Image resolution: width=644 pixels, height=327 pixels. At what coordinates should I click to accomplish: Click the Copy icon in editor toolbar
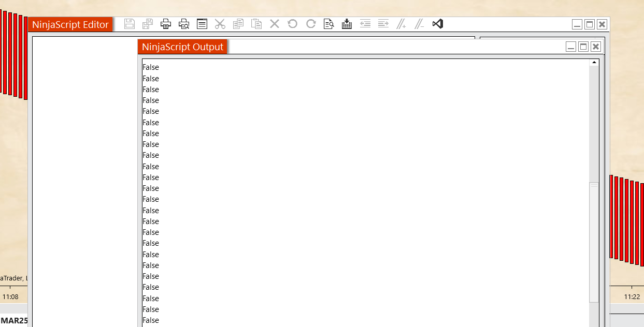click(x=238, y=24)
